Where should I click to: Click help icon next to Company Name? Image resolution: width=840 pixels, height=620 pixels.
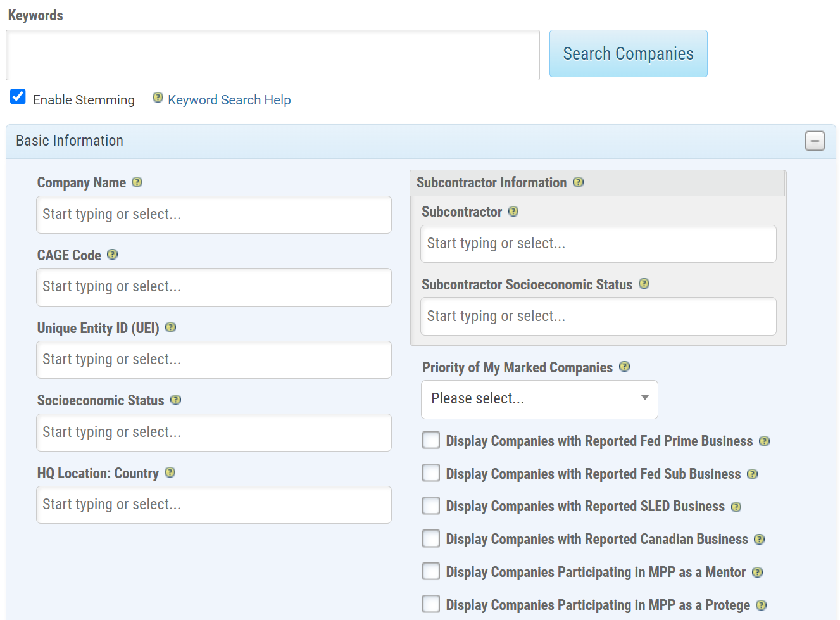[x=137, y=182]
